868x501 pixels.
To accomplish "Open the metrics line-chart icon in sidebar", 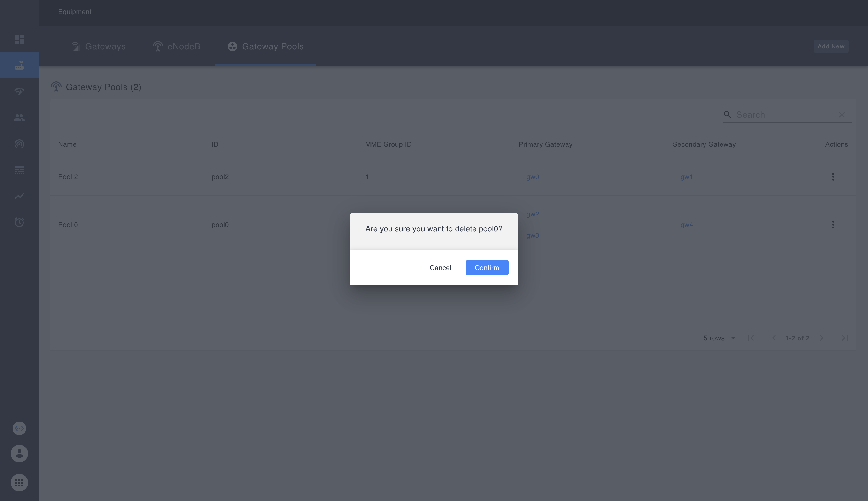I will coord(19,196).
